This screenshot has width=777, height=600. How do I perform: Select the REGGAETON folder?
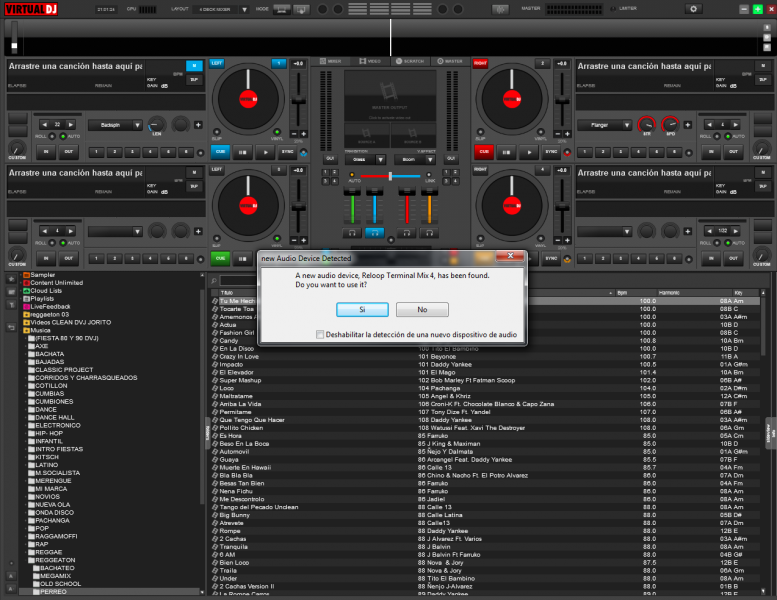pos(55,560)
